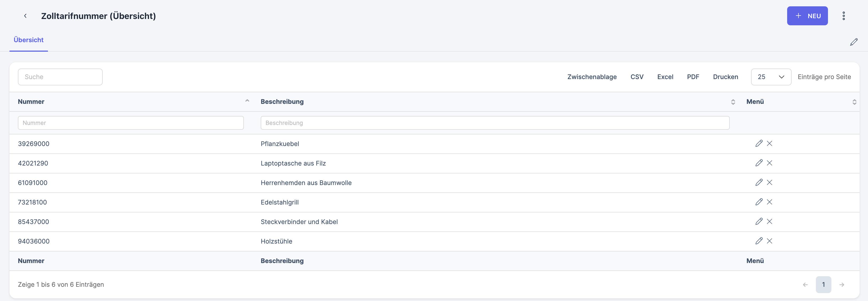Export table as CSV
The width and height of the screenshot is (868, 301).
[637, 77]
